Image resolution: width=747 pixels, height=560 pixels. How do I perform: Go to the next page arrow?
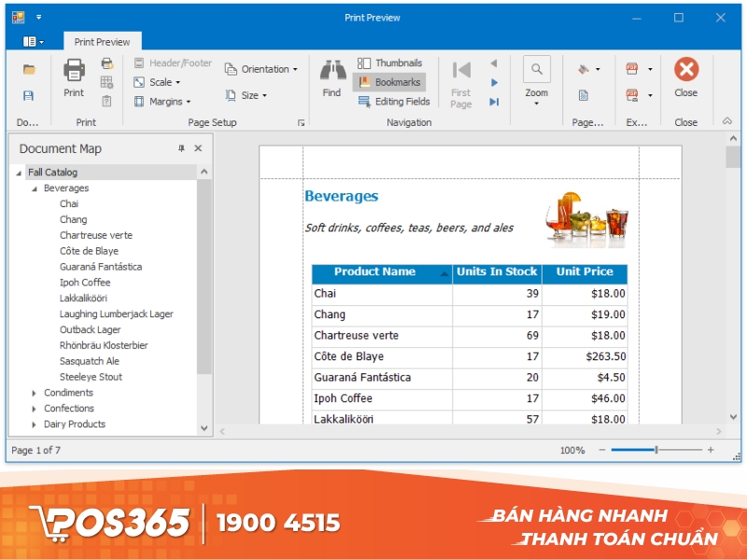click(x=494, y=83)
